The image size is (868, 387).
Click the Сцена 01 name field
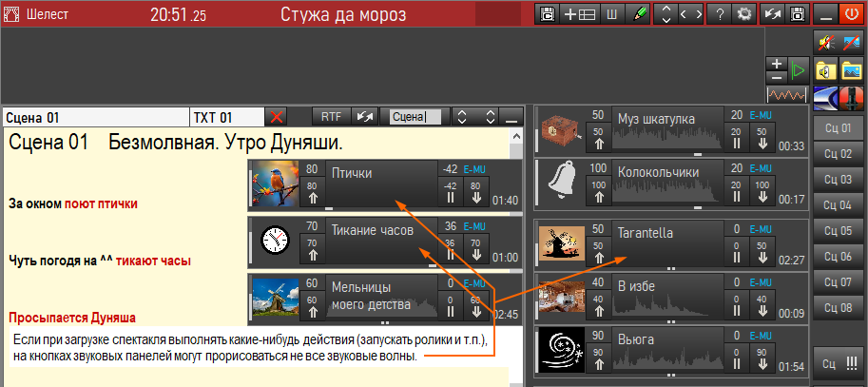[x=96, y=117]
